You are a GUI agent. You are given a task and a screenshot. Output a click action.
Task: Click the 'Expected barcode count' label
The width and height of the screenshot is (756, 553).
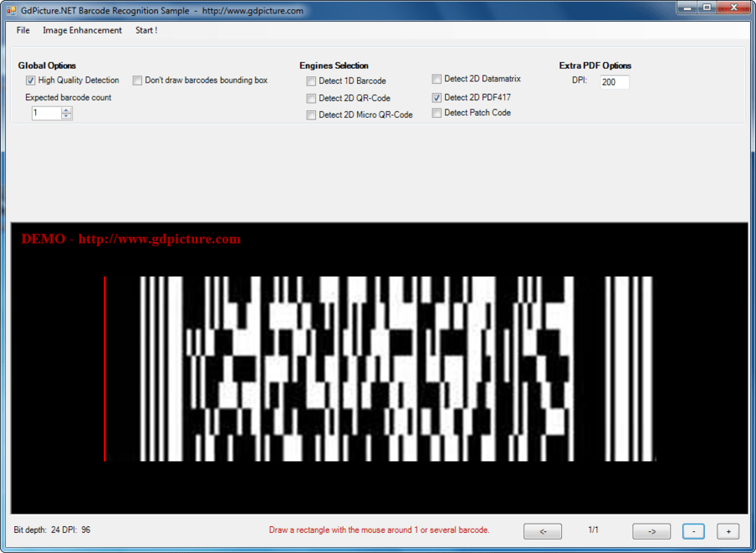(68, 97)
